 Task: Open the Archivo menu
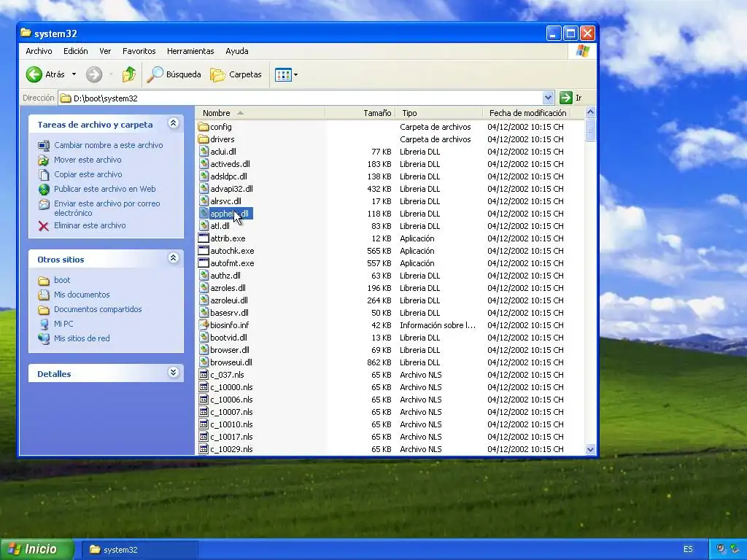tap(39, 51)
